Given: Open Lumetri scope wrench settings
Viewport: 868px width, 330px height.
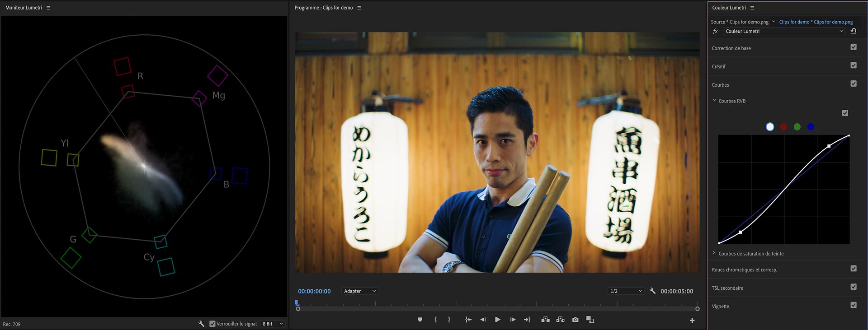Looking at the screenshot, I should (201, 324).
